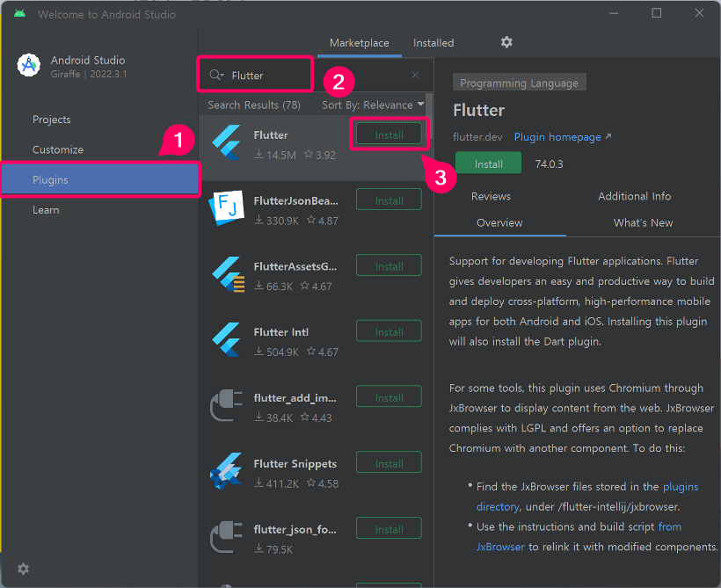Select the Overview tab
This screenshot has height=588, width=721.
[499, 223]
